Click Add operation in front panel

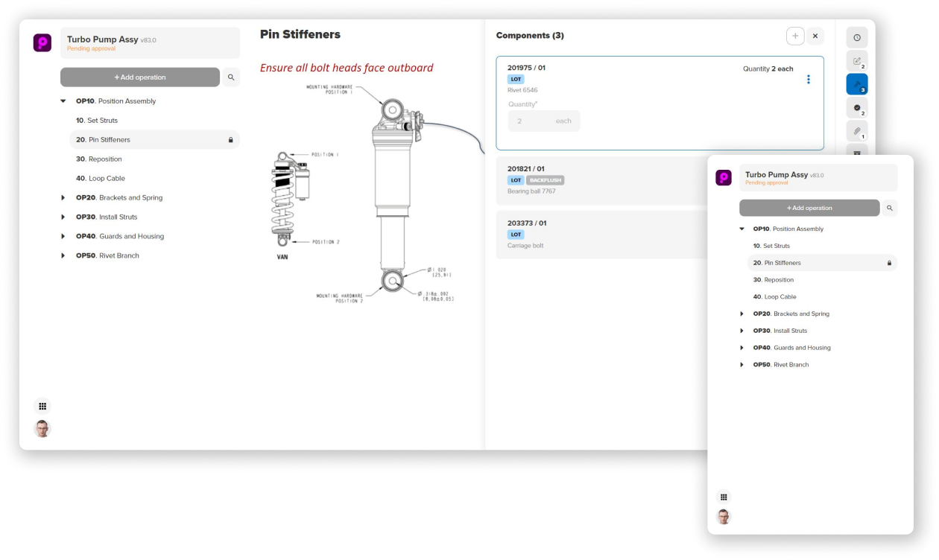809,208
